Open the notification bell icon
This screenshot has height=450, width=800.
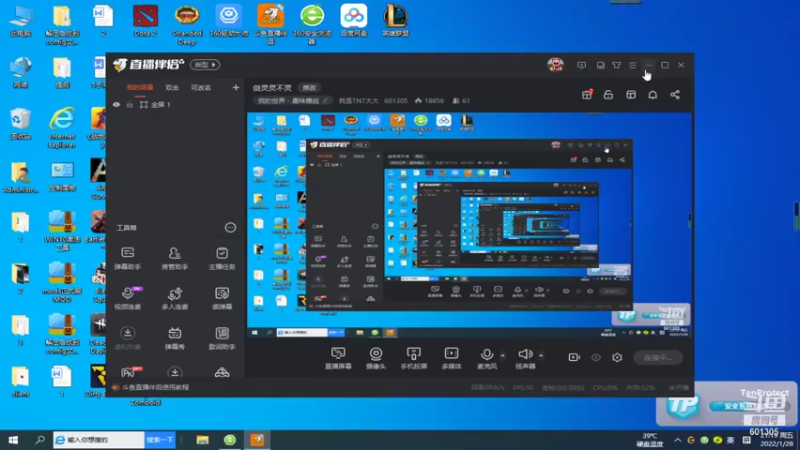[x=653, y=94]
